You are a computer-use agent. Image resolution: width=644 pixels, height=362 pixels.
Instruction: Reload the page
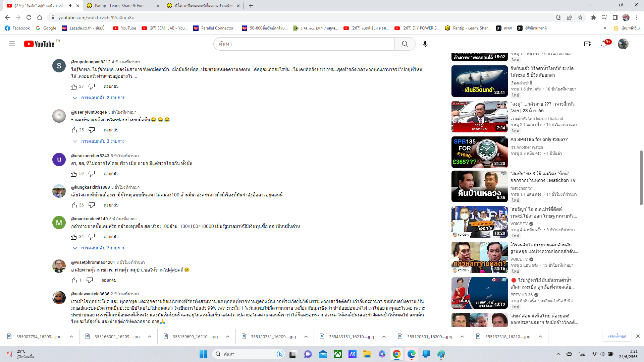[x=29, y=17]
